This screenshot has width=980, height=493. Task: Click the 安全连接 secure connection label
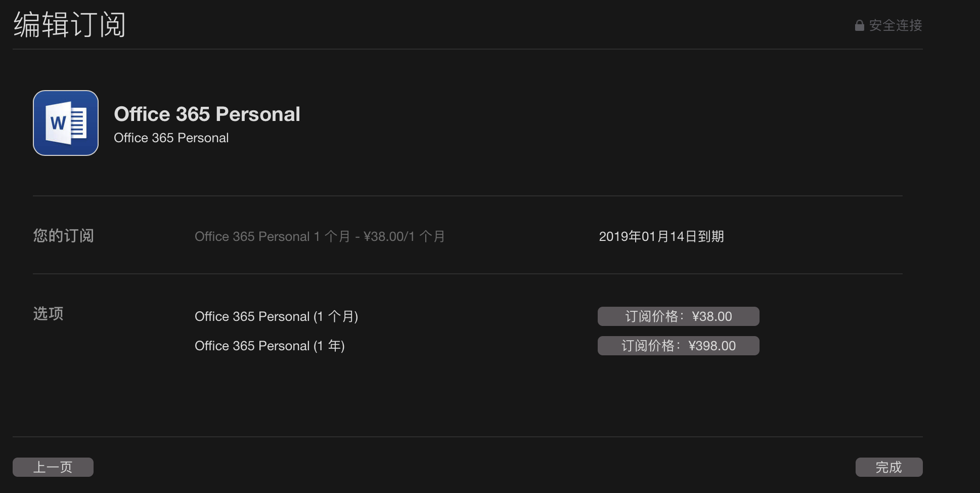[x=896, y=25]
